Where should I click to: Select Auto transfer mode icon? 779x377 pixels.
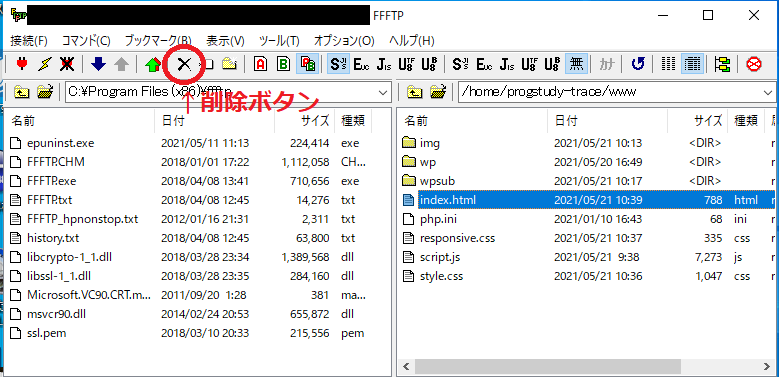tap(307, 64)
